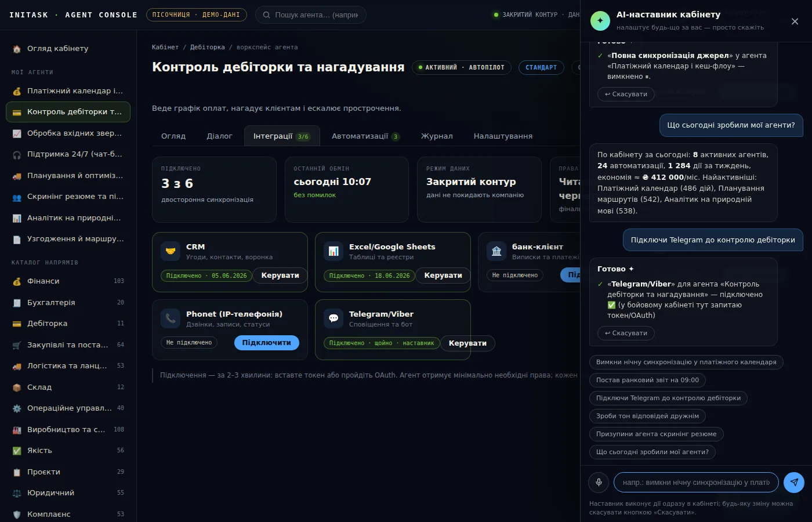
Task: Switch to the Діалог tab
Action: click(x=219, y=136)
